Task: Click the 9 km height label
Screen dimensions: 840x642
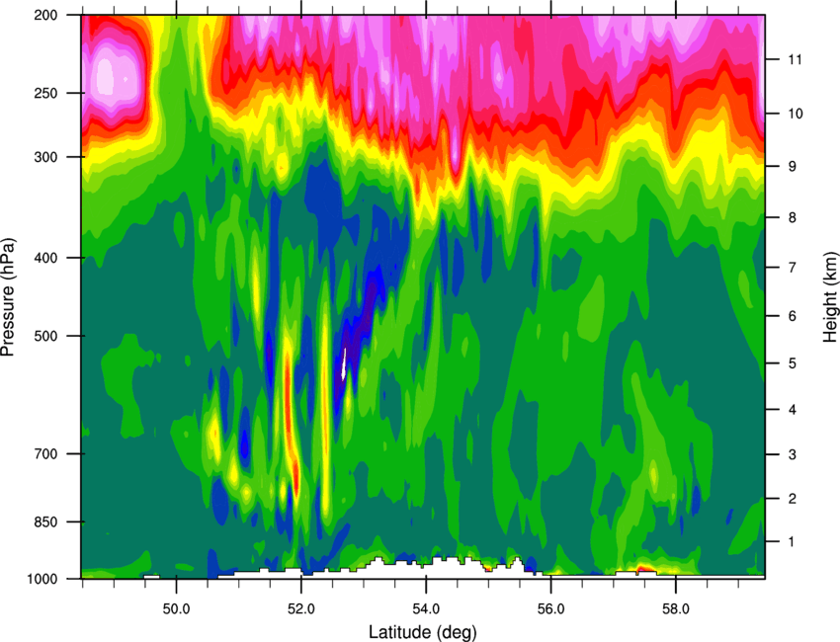Action: click(793, 167)
